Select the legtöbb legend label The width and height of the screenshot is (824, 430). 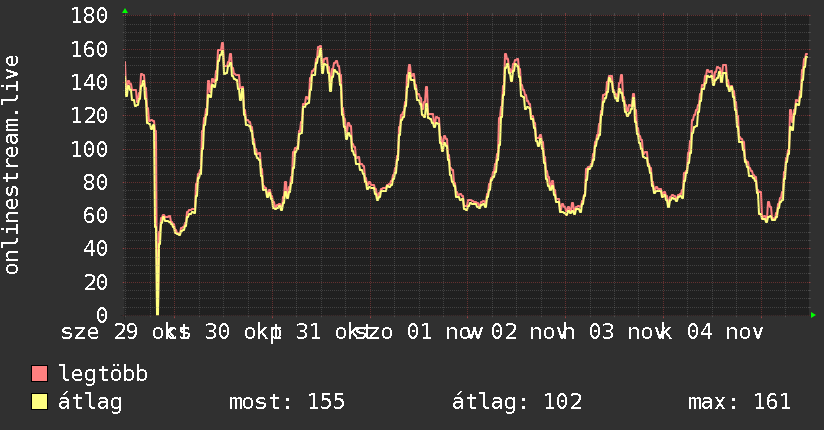click(104, 375)
